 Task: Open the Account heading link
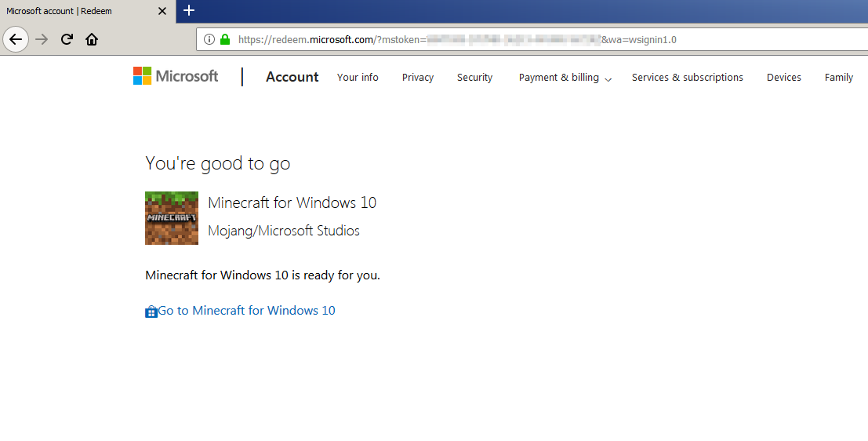292,77
